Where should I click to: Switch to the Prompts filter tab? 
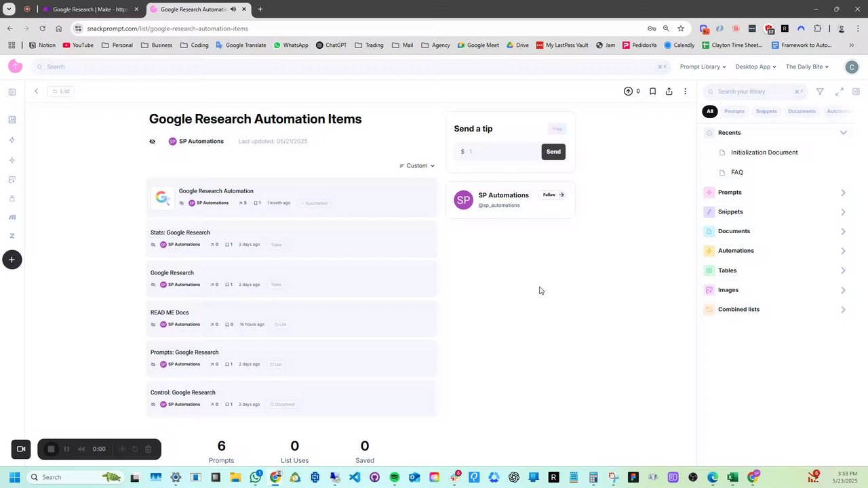(x=734, y=111)
